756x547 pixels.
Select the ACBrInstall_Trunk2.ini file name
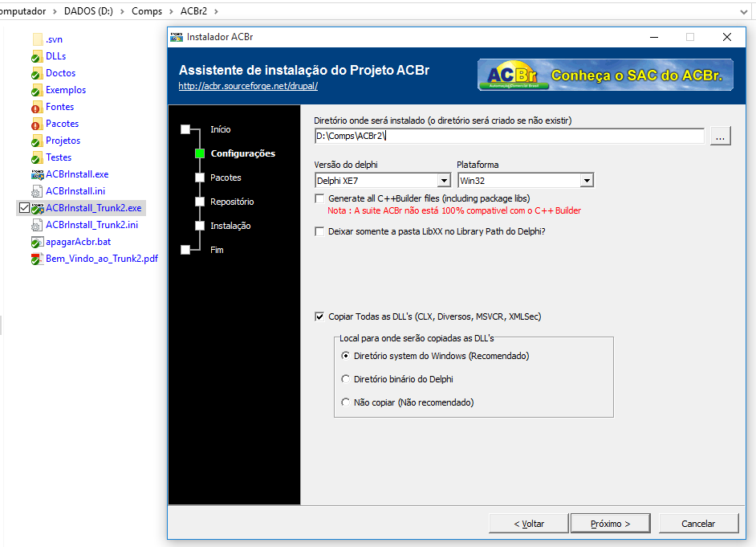pos(91,225)
